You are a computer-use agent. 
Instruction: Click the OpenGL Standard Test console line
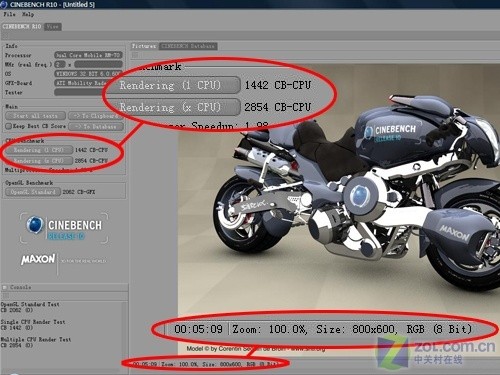pos(30,304)
